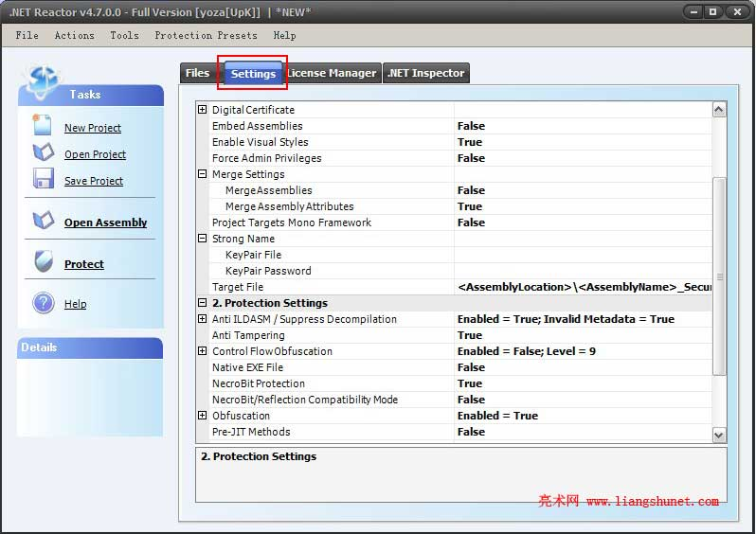Click the Open Project folder icon
The height and width of the screenshot is (534, 756).
tap(43, 151)
